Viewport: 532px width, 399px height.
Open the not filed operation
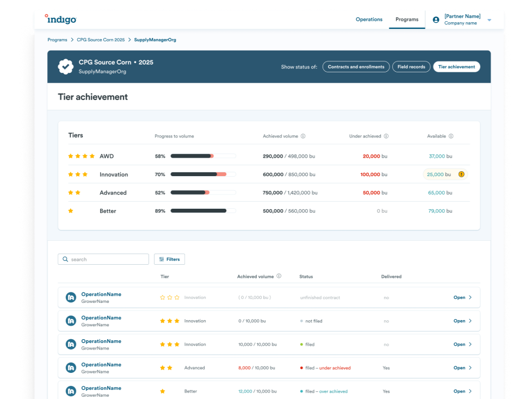pyautogui.click(x=462, y=321)
